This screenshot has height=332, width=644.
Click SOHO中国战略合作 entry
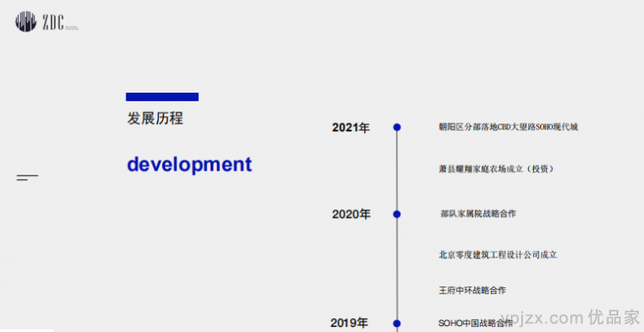(476, 323)
